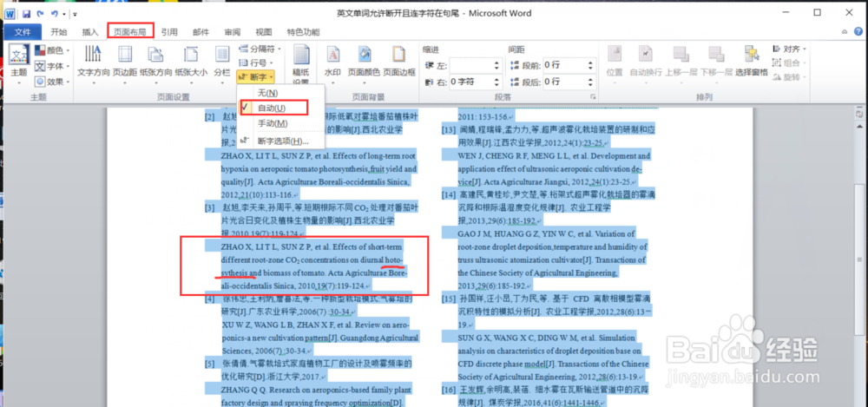
Task: Click the Word application icon in title bar
Action: [x=10, y=13]
